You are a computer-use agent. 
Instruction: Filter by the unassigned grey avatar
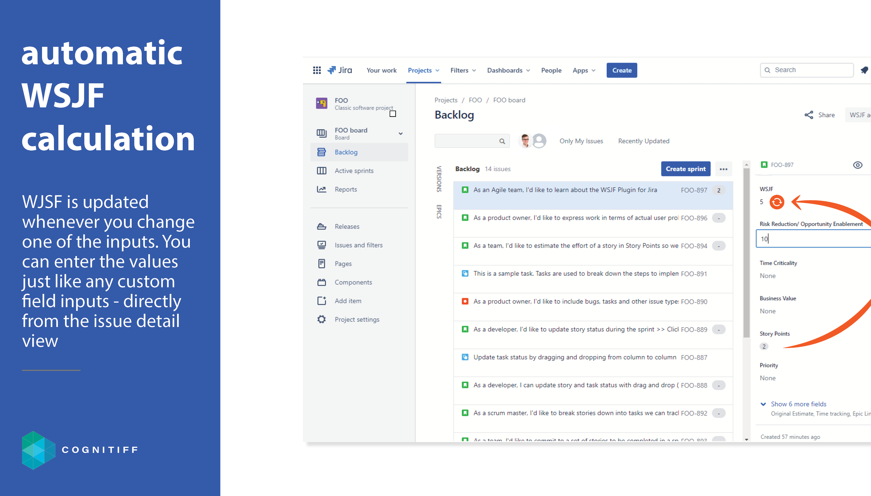tap(539, 141)
